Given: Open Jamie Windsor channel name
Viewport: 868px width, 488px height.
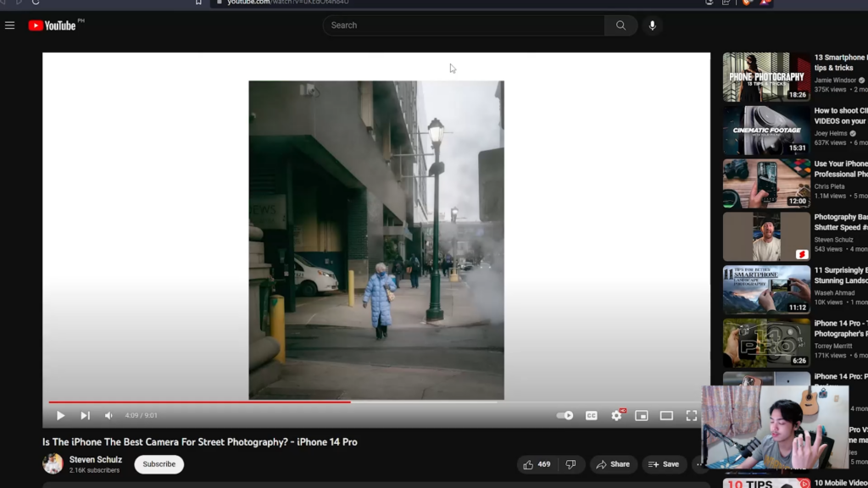Looking at the screenshot, I should [x=835, y=80].
